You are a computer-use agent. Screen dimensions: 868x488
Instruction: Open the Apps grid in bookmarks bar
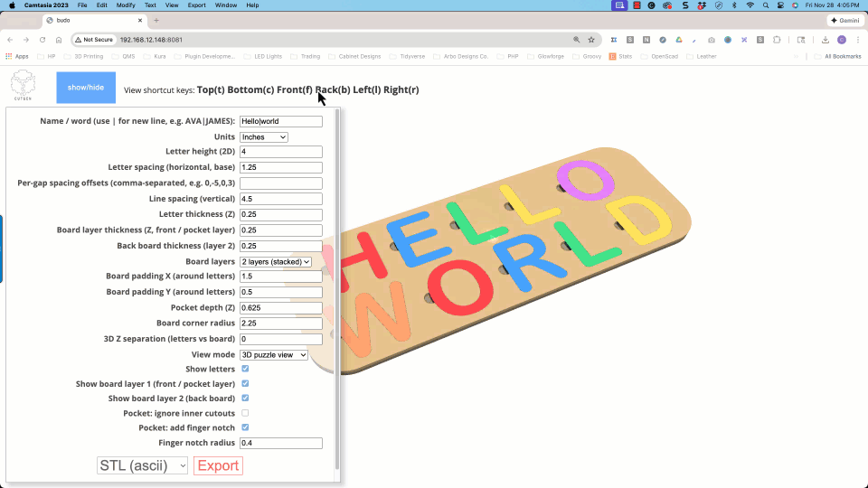(x=16, y=56)
